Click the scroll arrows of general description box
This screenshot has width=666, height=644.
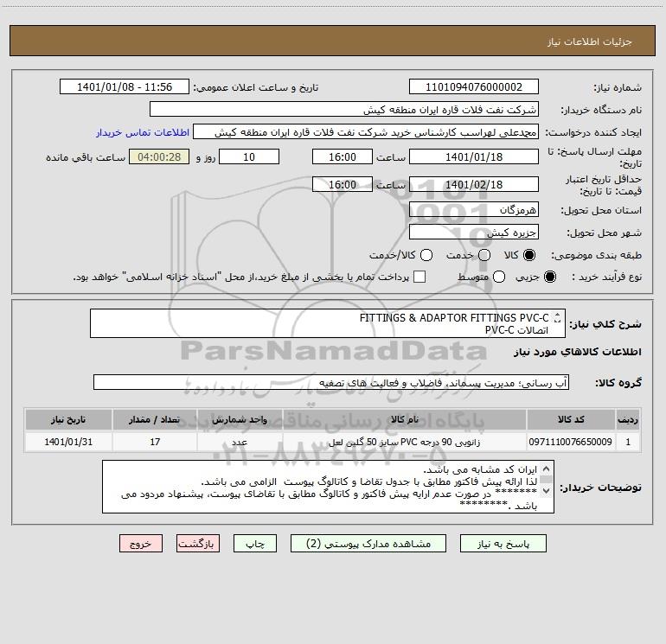tap(557, 317)
